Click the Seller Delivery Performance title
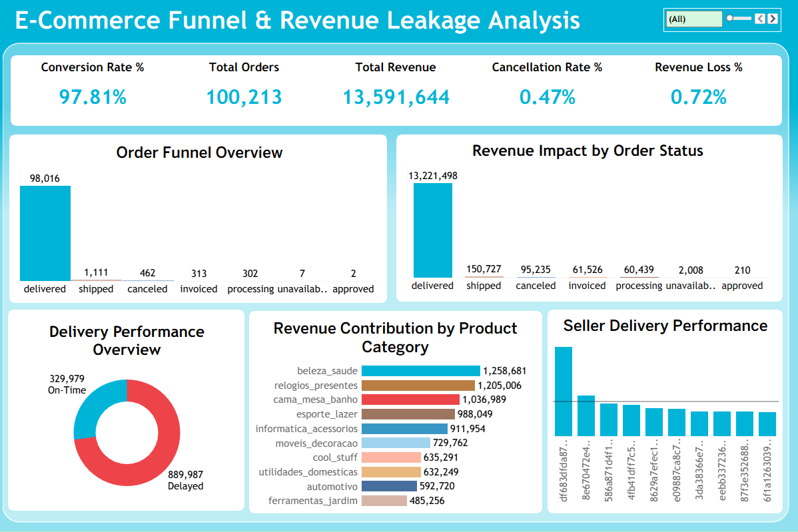 point(665,326)
